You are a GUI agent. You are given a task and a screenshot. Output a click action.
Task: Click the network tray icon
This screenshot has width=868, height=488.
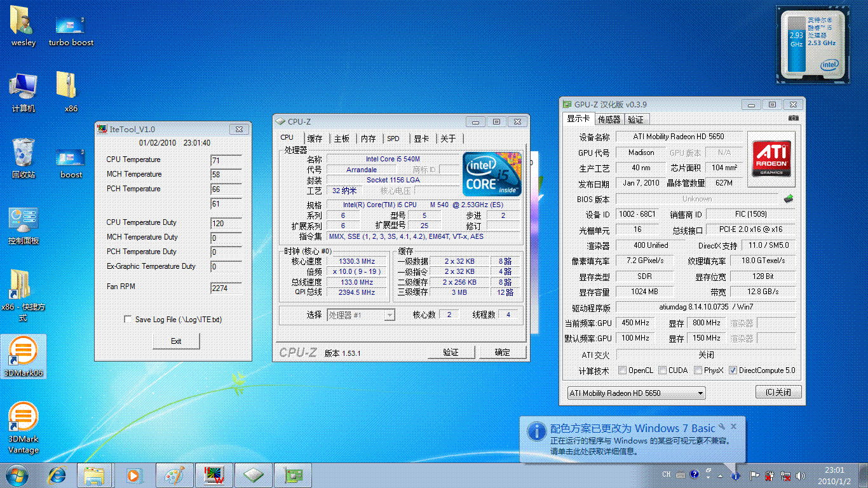pos(786,475)
